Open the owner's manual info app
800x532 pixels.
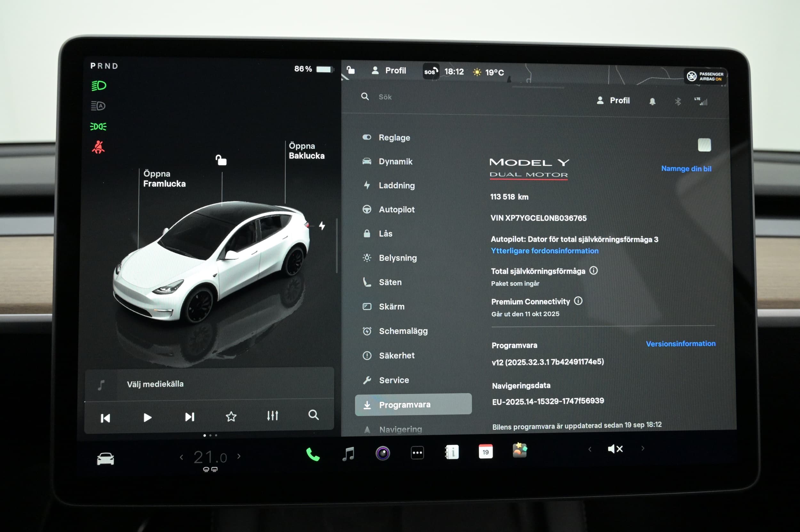coord(452,452)
